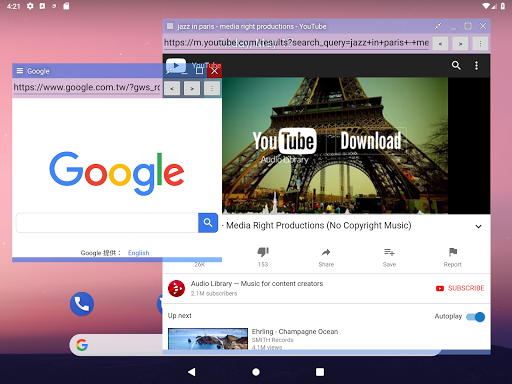Dislike the video with thumbs-down icon

click(263, 252)
